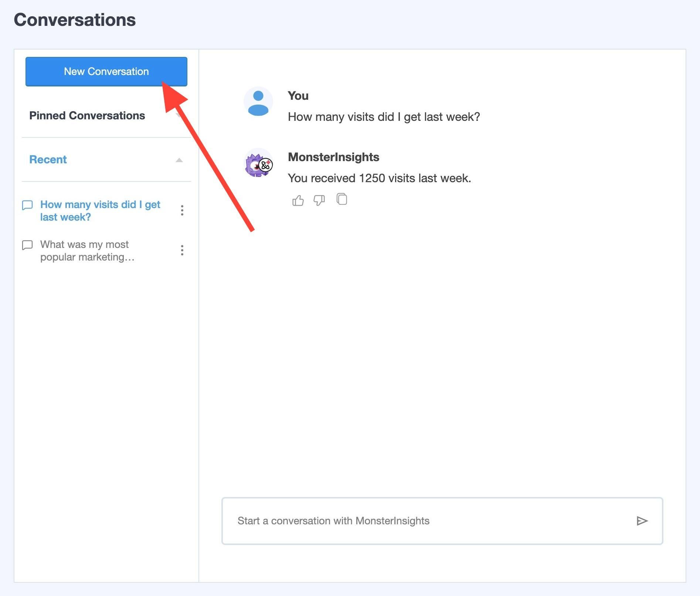
Task: Open 'What was my most popular marketing…' conversation
Action: click(87, 251)
